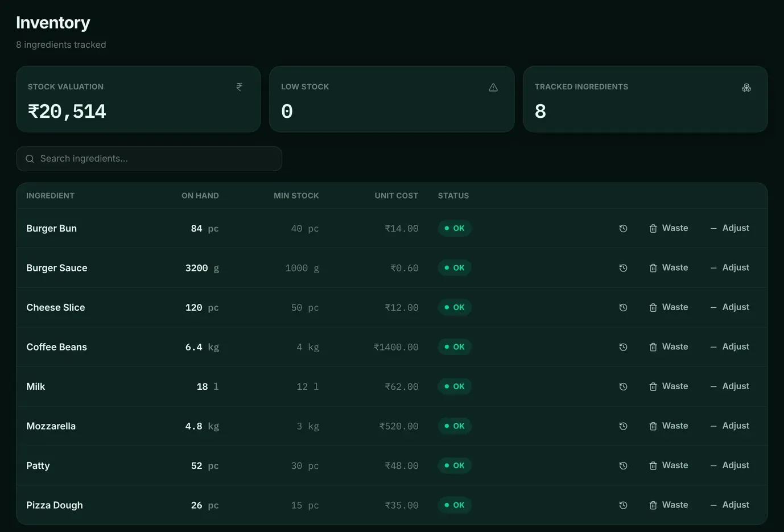
Task: Select the Mozzarella ingredient name
Action: pos(51,426)
